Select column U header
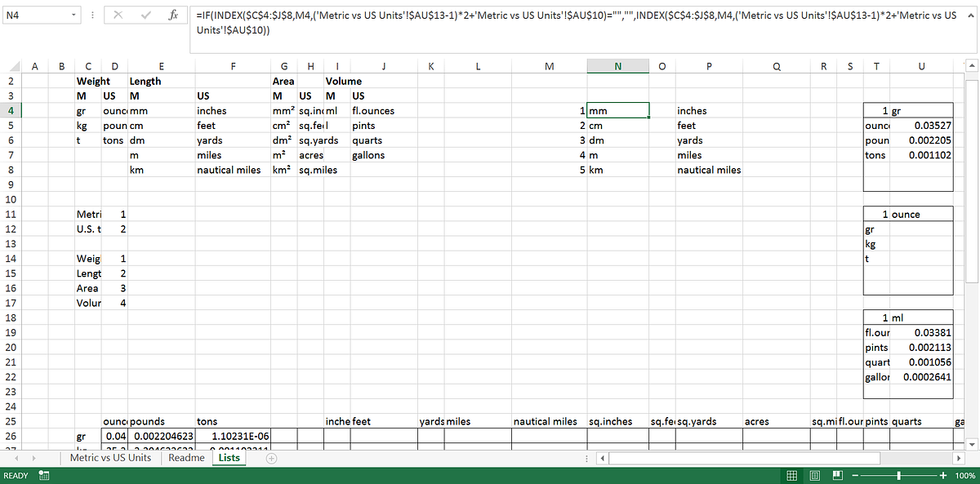 click(x=921, y=67)
